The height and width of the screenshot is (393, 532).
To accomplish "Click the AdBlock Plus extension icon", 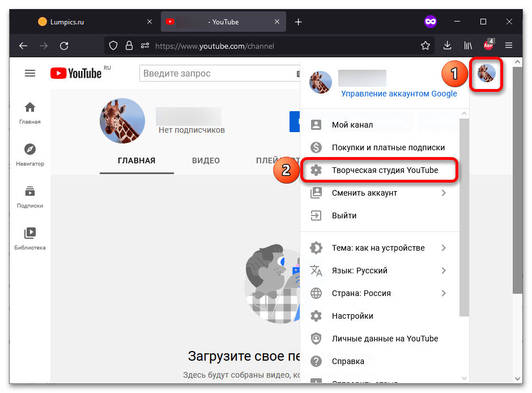I will [488, 45].
